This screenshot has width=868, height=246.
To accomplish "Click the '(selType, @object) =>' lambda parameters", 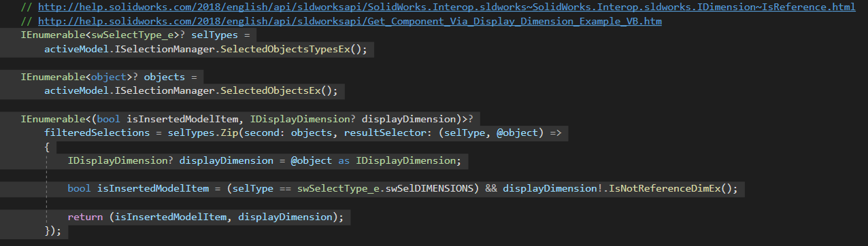I will click(x=500, y=133).
